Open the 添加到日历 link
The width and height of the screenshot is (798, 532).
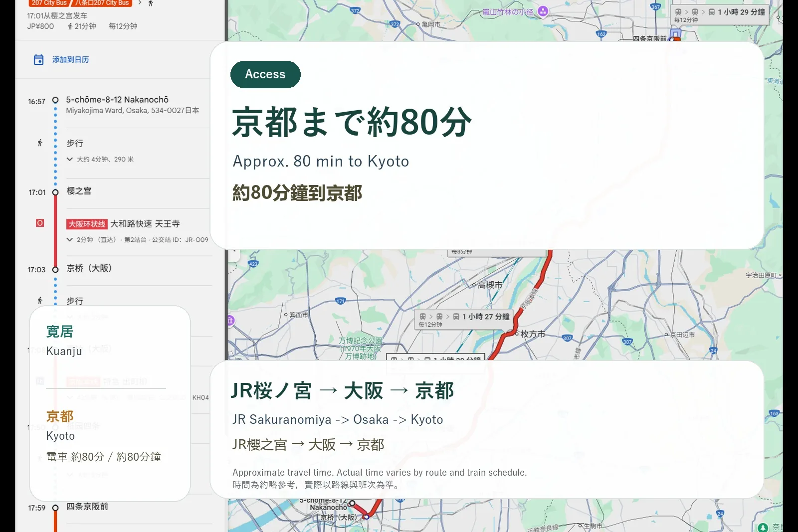coord(70,60)
